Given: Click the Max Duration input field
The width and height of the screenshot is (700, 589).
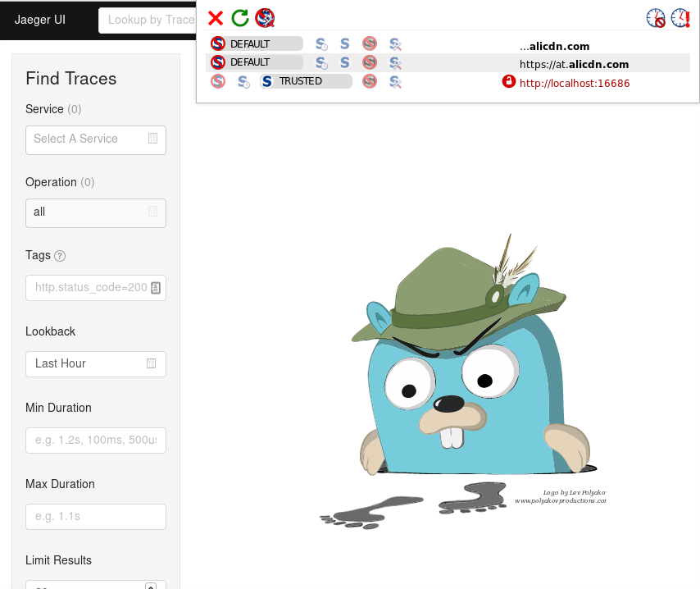Looking at the screenshot, I should coord(96,516).
